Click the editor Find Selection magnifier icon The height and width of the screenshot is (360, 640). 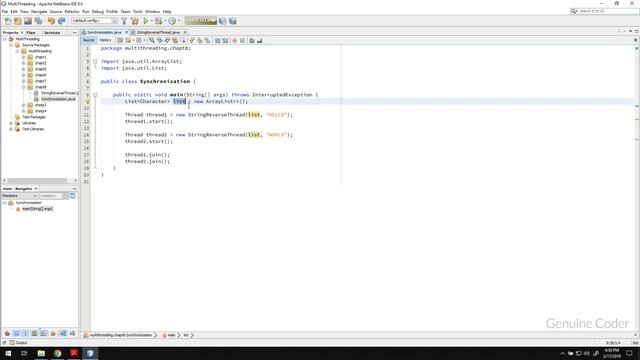point(152,40)
